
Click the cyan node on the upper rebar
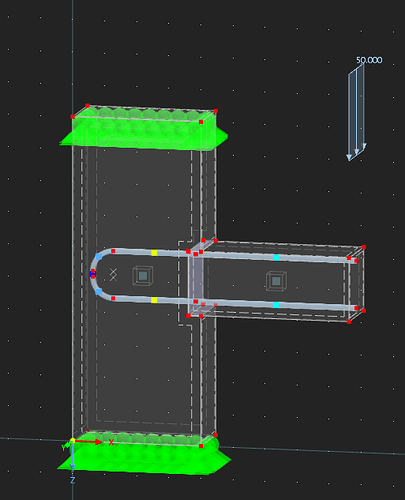coord(276,257)
